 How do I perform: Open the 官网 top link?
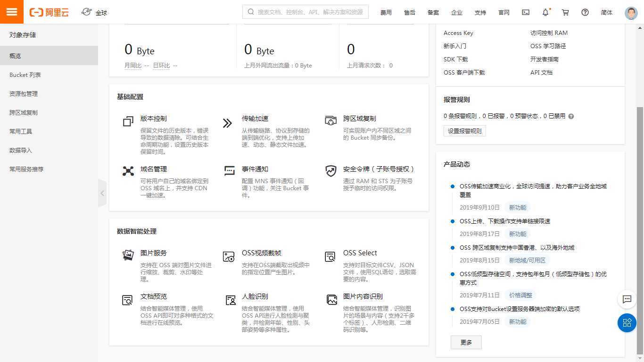[504, 13]
